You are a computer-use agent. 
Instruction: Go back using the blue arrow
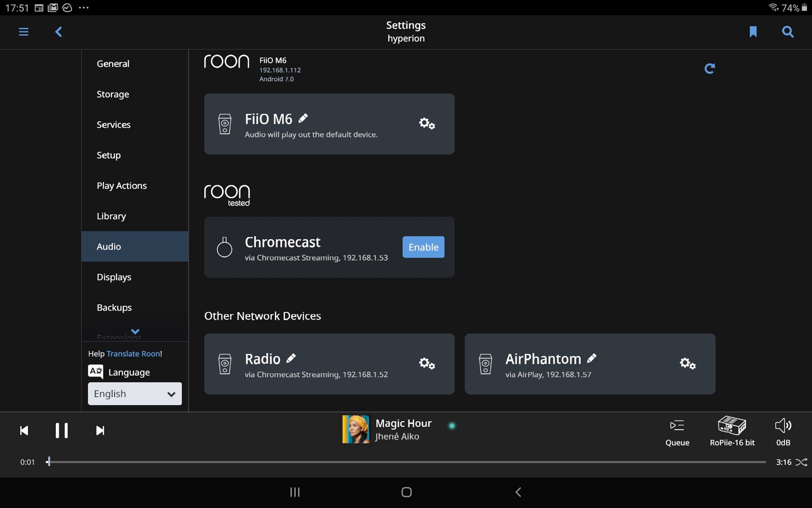[x=59, y=32]
